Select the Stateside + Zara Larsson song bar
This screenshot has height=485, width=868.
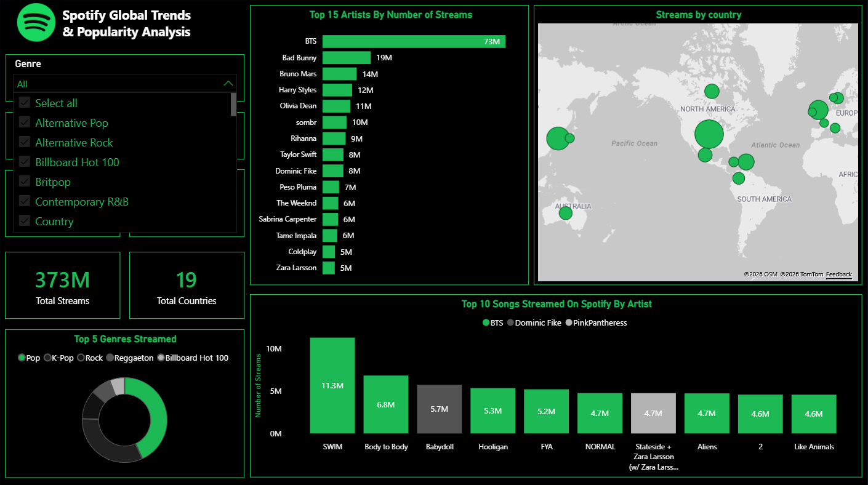coord(654,414)
